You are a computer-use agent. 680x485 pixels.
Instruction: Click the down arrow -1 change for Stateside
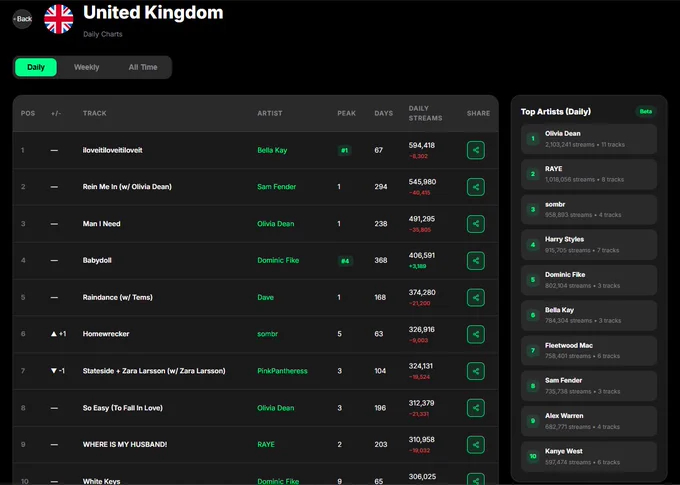tap(58, 370)
